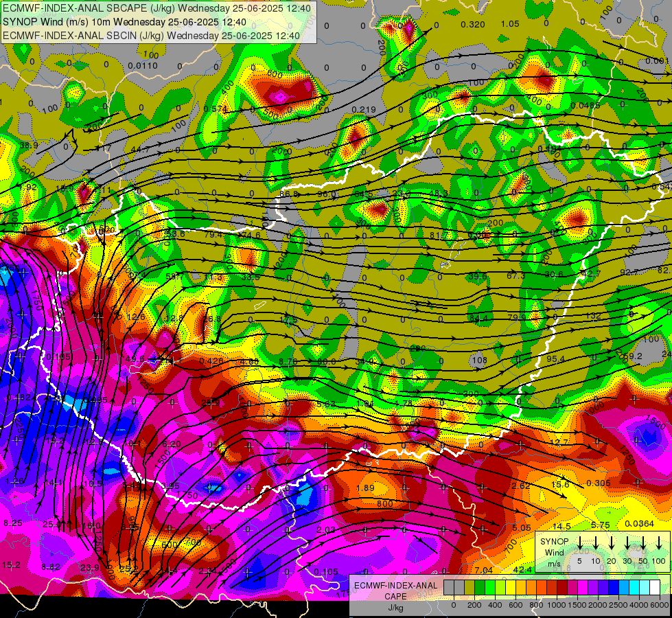Click the wind arrow above the 5 m/s label

coord(580,542)
